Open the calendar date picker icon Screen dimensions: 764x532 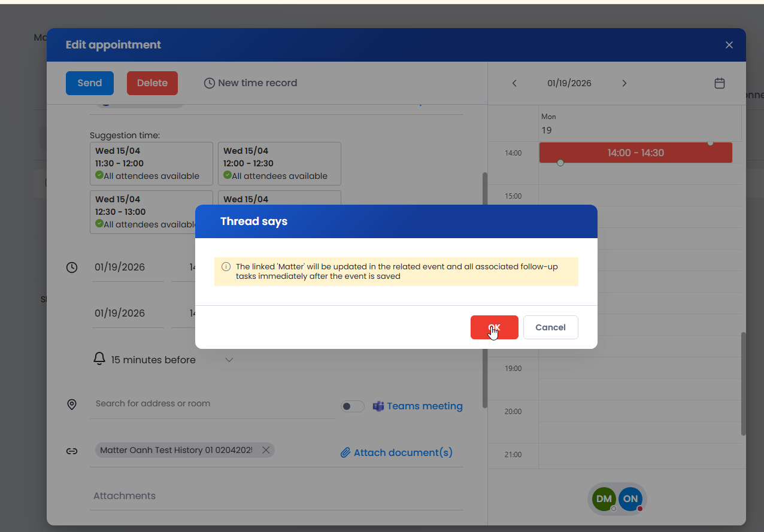[720, 83]
